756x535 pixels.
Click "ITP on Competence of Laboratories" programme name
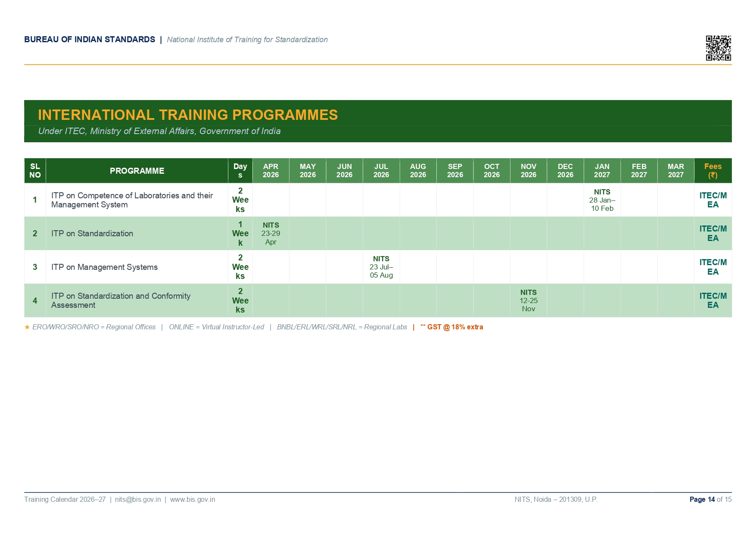tap(132, 200)
